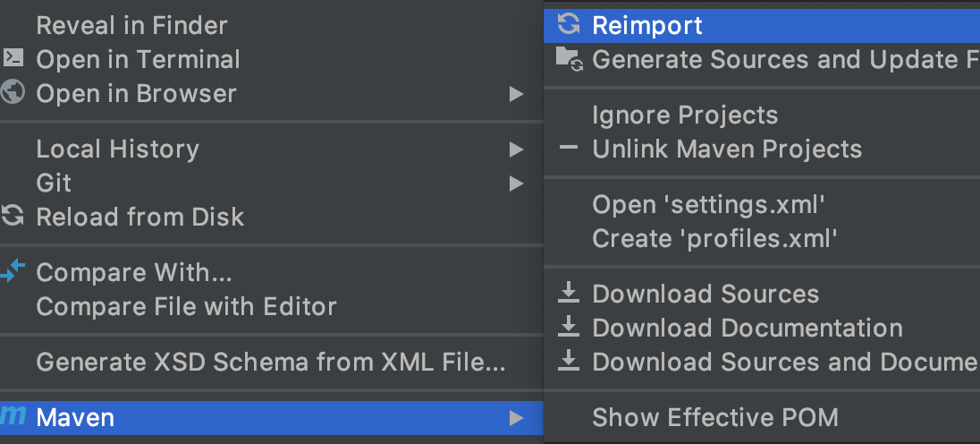Select Compare File with Editor
The image size is (980, 444).
[271, 306]
